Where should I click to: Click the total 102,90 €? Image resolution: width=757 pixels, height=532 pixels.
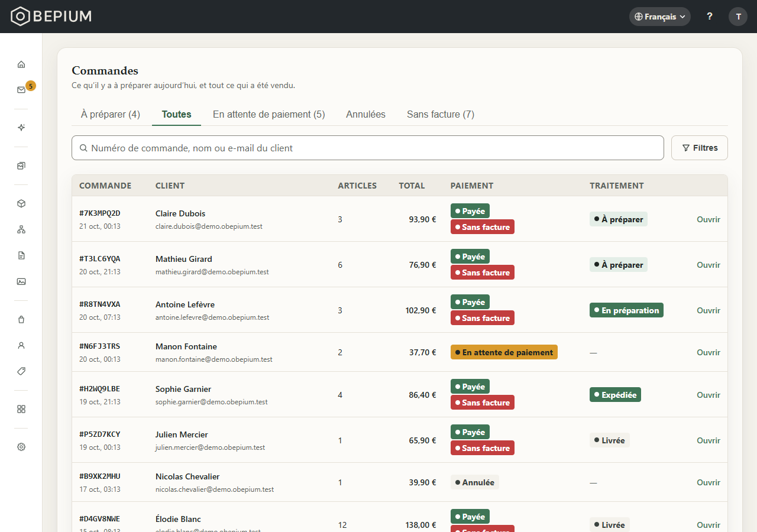tap(421, 310)
